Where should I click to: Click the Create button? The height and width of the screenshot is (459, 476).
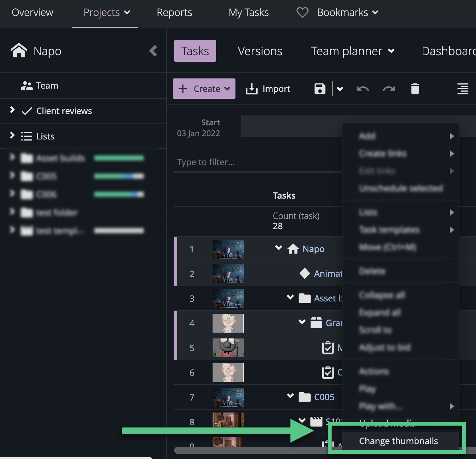tap(204, 89)
